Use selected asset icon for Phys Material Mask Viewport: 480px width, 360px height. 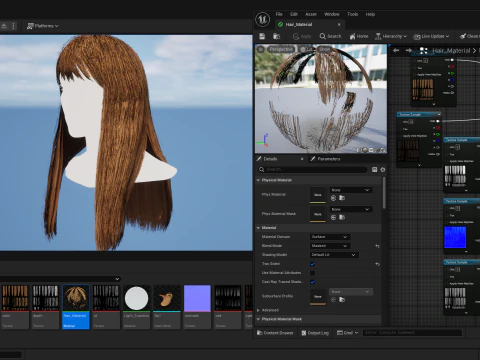click(333, 217)
